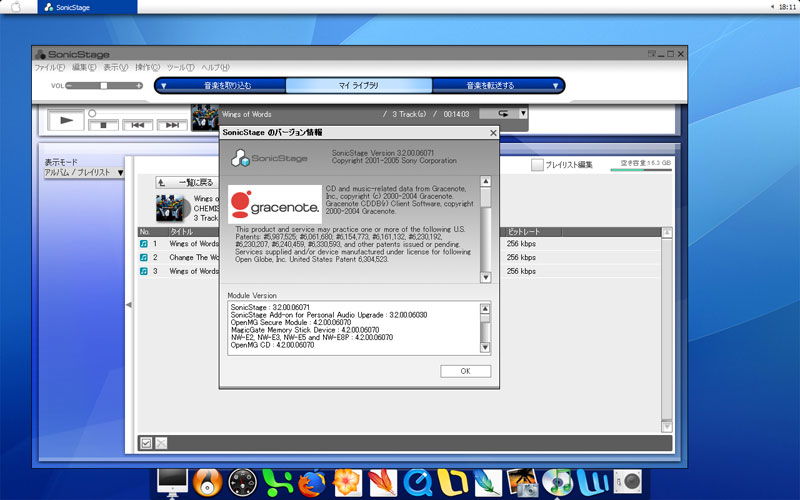This screenshot has width=800, height=500.
Task: Click the music note icon for track 3
Action: 144,271
